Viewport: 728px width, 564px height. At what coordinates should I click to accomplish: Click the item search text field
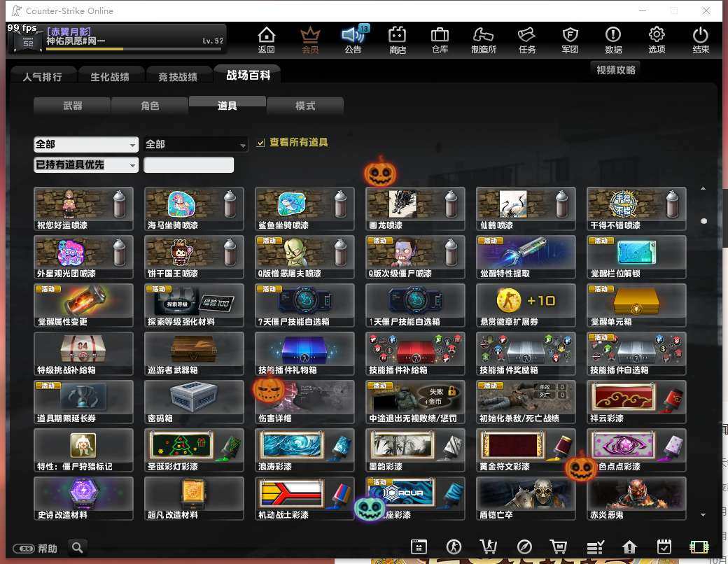188,164
